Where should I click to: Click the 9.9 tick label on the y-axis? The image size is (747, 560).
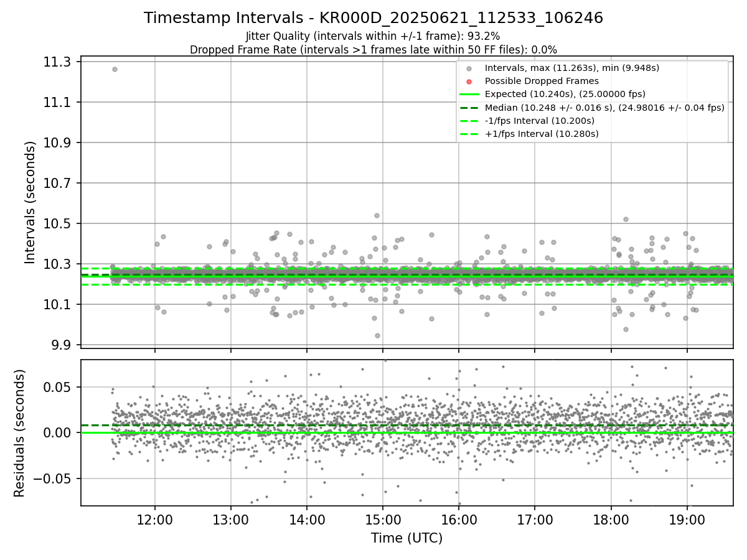point(62,345)
